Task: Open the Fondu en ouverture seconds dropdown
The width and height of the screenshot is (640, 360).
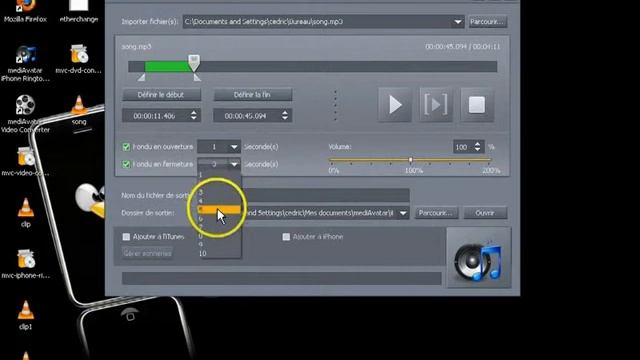Action: (234, 147)
